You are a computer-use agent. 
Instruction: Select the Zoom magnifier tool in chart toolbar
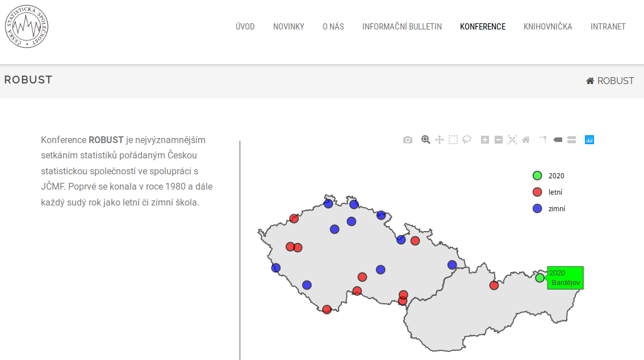click(425, 140)
